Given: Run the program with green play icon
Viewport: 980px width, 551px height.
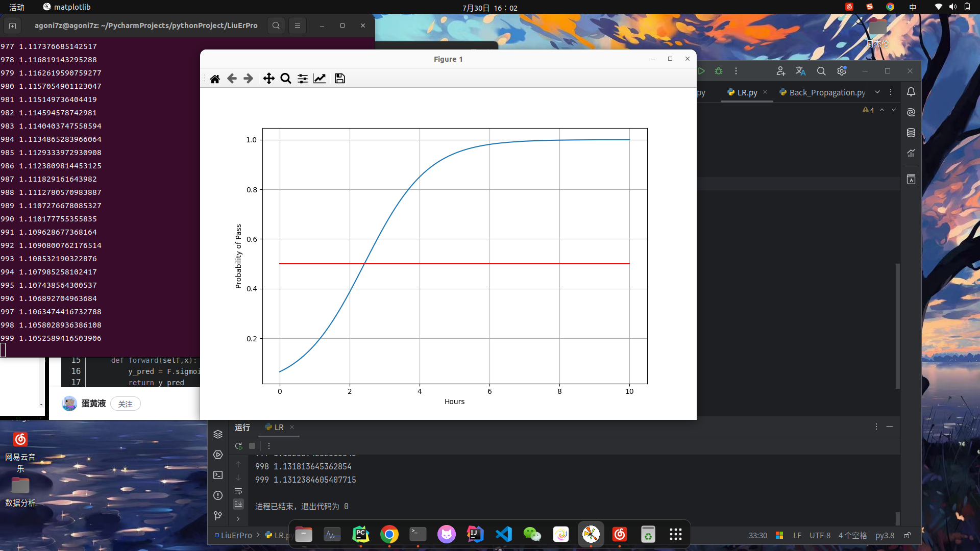Looking at the screenshot, I should point(701,71).
